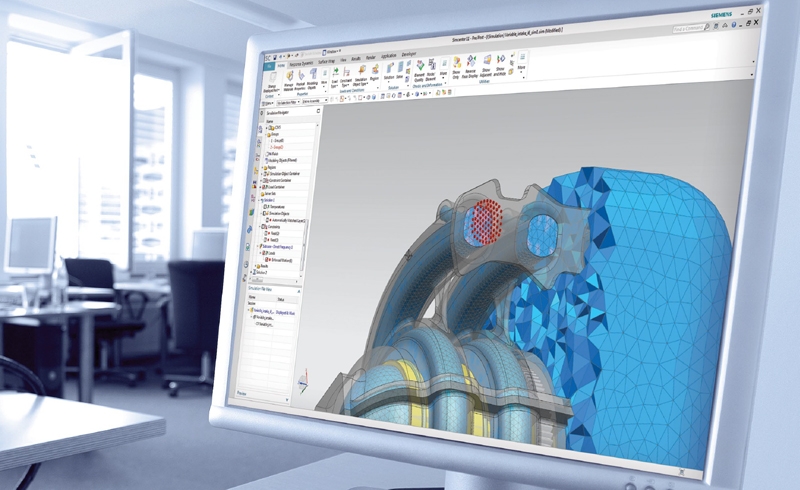Open the Node/Element check tool
This screenshot has width=800, height=490.
click(x=431, y=69)
